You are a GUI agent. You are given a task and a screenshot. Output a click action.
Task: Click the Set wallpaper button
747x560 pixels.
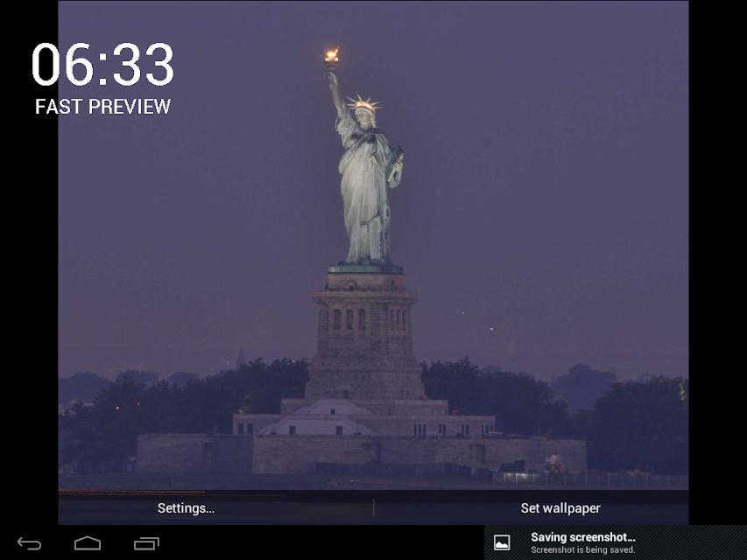[560, 508]
